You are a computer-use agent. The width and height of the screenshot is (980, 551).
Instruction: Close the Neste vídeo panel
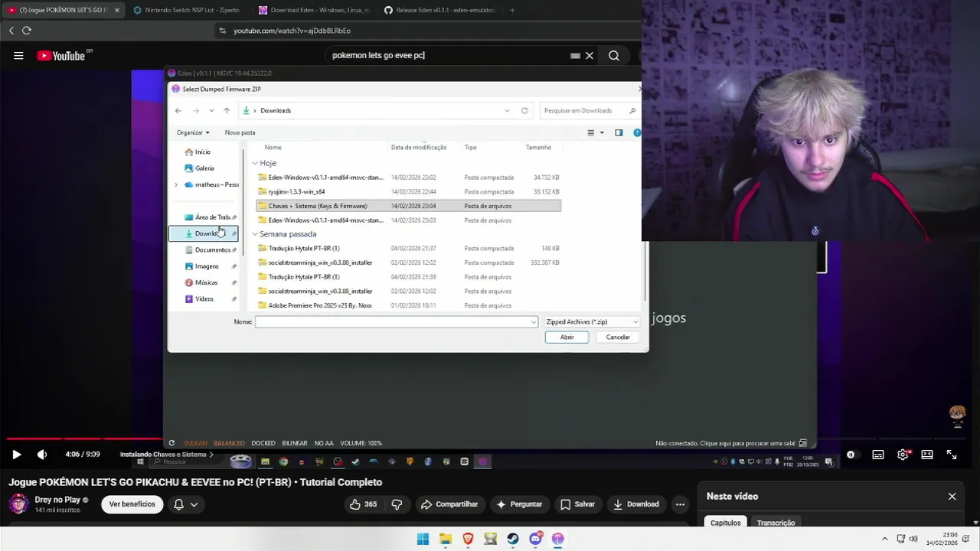pos(952,497)
